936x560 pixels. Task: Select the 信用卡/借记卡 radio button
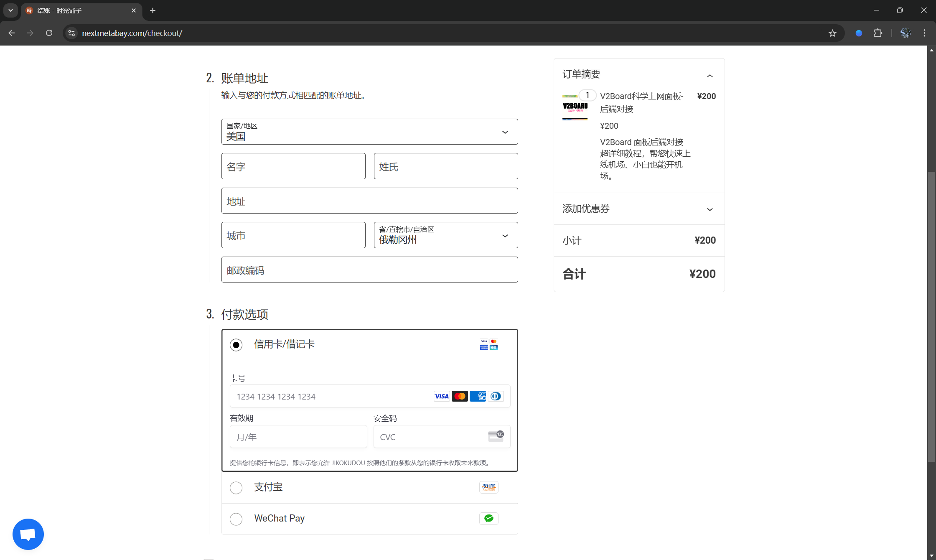tap(236, 345)
